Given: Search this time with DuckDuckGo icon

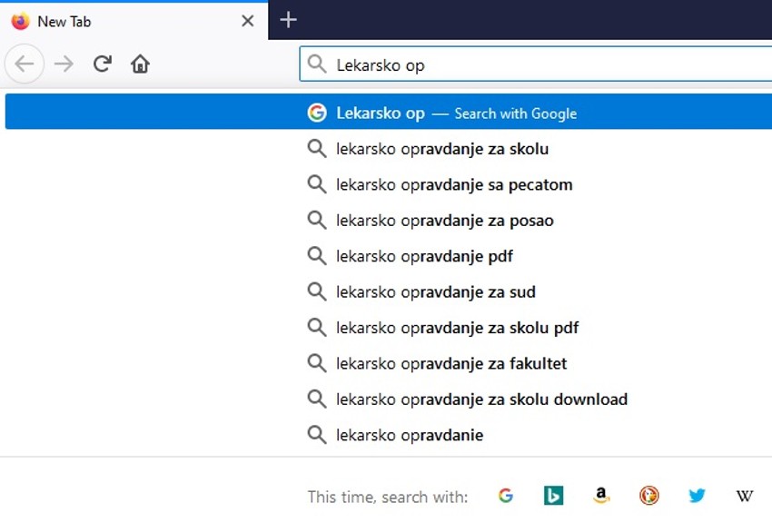Looking at the screenshot, I should [648, 496].
